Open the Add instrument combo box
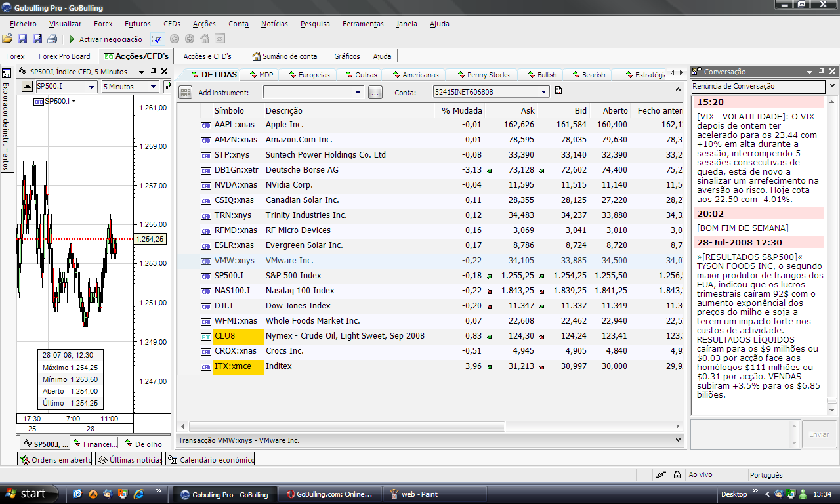 click(314, 93)
